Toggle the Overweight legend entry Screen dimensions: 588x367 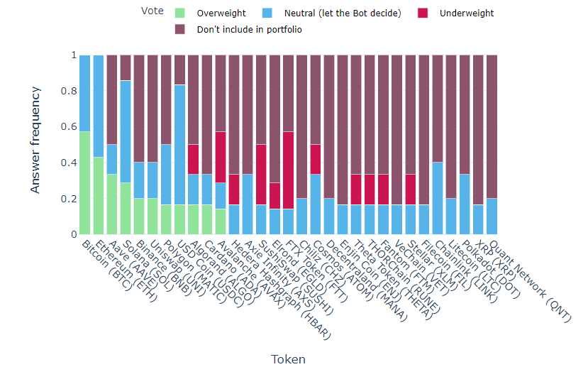tap(221, 13)
